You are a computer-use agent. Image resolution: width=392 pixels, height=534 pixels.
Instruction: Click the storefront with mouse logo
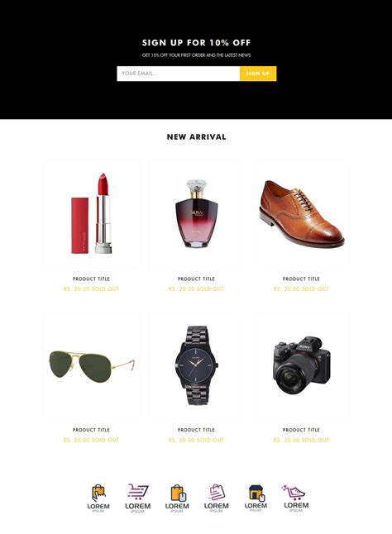click(256, 498)
